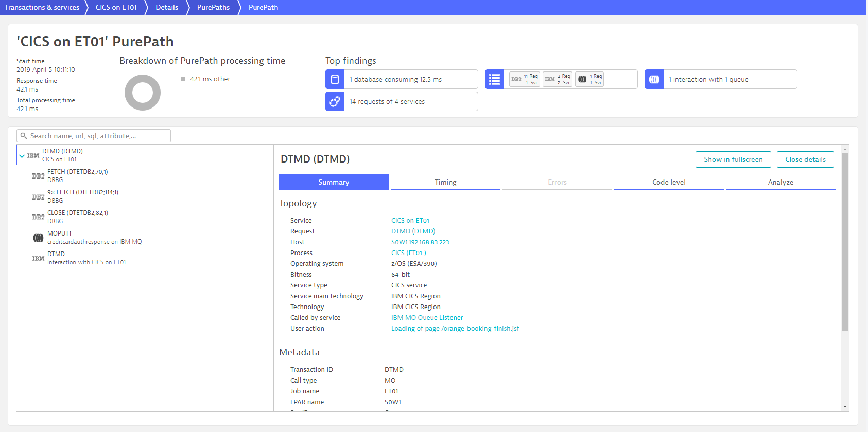Click the scrollbar down arrow
Screen dimensions: 868x432
pos(845,407)
